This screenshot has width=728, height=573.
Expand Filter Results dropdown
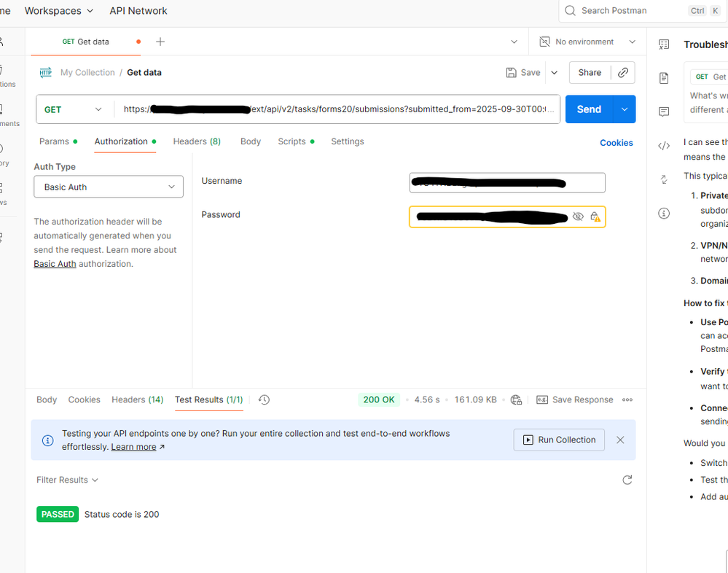(67, 480)
